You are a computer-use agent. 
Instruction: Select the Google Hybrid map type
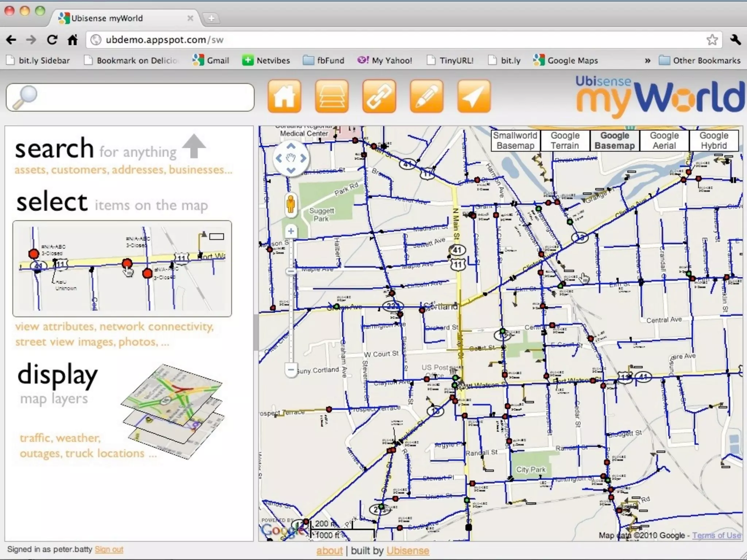[713, 140]
